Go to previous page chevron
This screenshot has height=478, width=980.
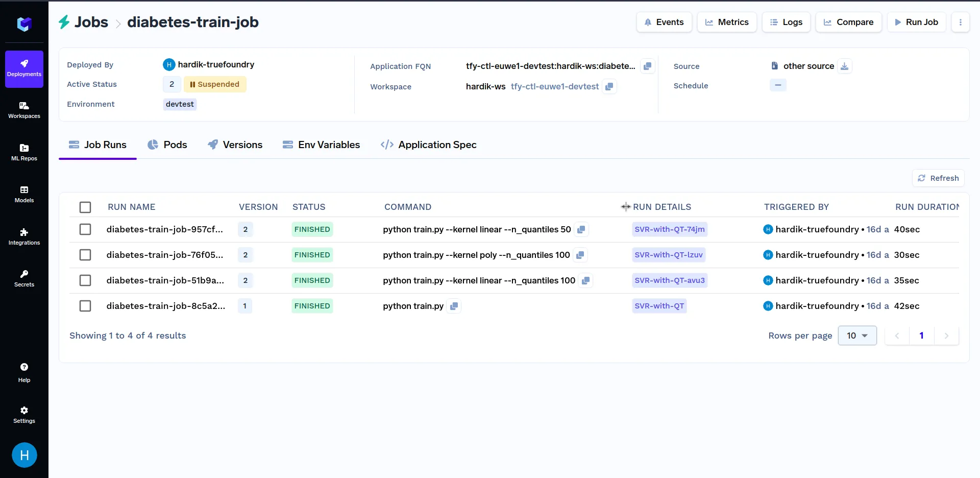(897, 336)
